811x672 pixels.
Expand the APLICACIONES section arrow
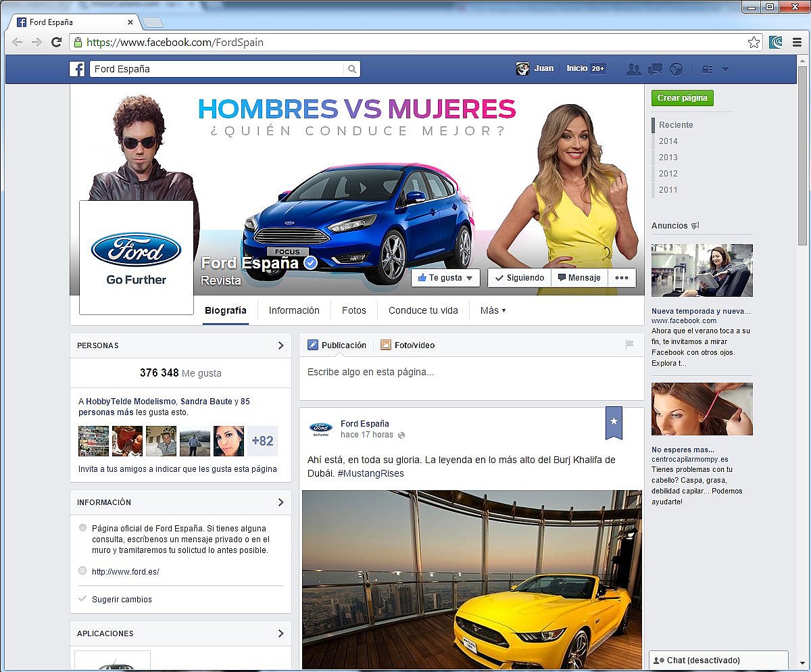pyautogui.click(x=281, y=633)
